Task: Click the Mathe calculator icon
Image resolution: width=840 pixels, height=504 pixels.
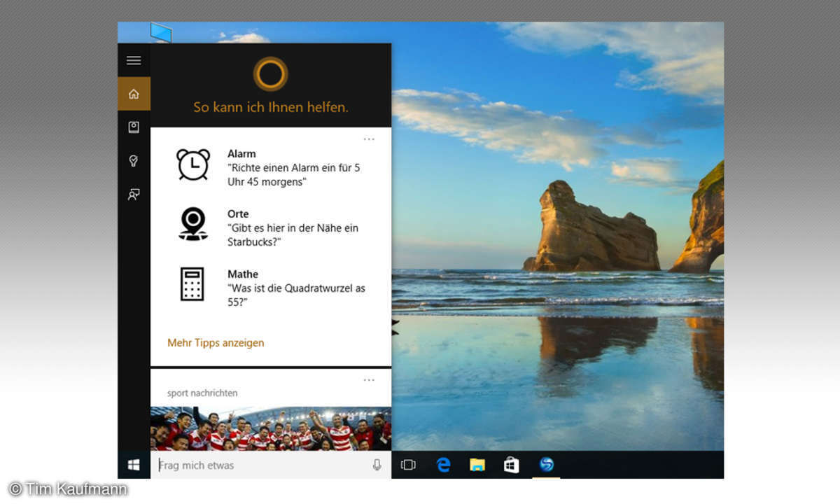Action: click(192, 284)
